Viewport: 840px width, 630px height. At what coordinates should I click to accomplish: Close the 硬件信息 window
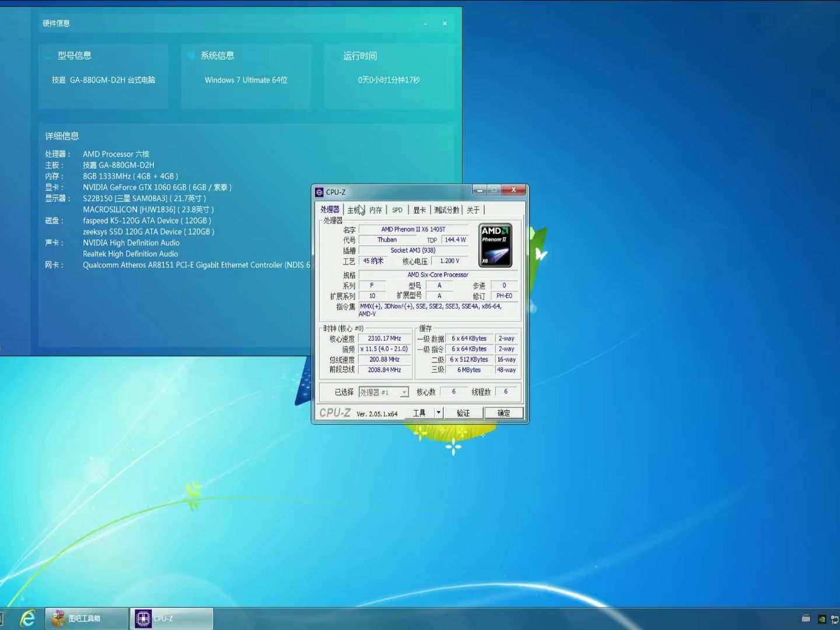(x=444, y=23)
